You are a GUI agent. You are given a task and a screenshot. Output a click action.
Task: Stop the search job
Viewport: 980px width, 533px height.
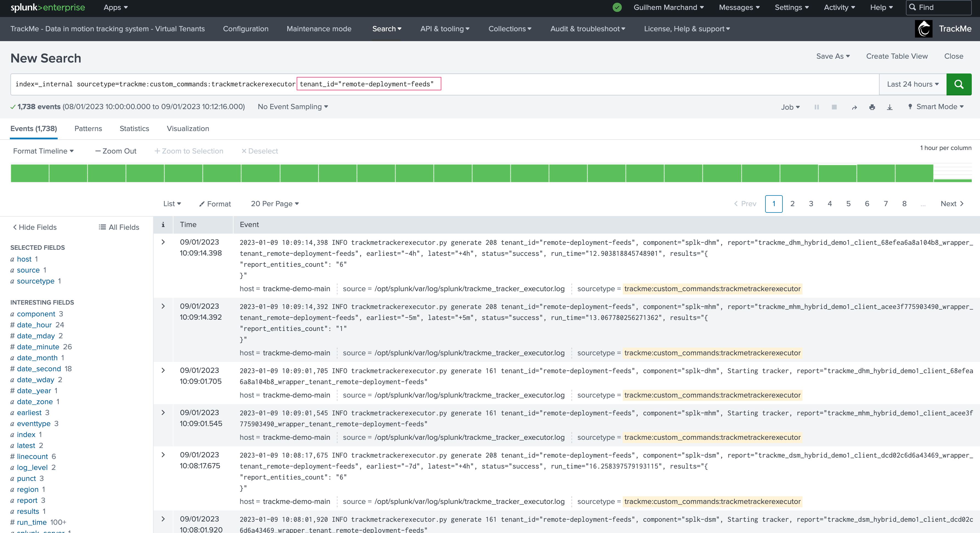coord(834,107)
